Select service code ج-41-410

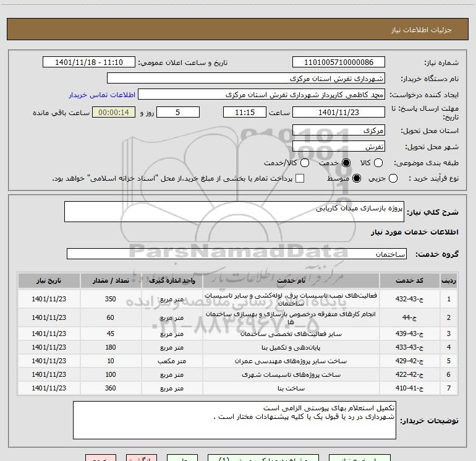[x=409, y=388]
